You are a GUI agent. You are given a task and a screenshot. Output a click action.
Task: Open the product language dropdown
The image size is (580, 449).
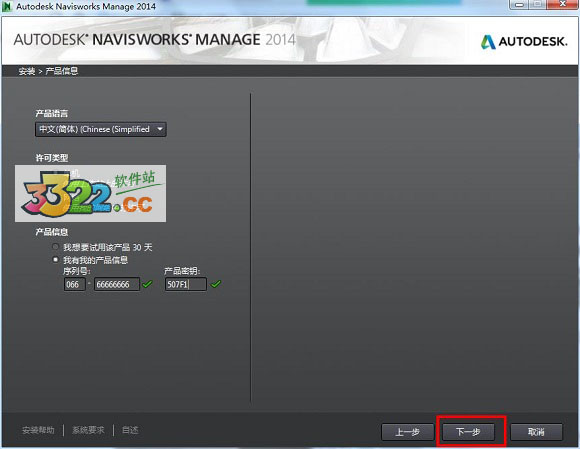click(101, 129)
